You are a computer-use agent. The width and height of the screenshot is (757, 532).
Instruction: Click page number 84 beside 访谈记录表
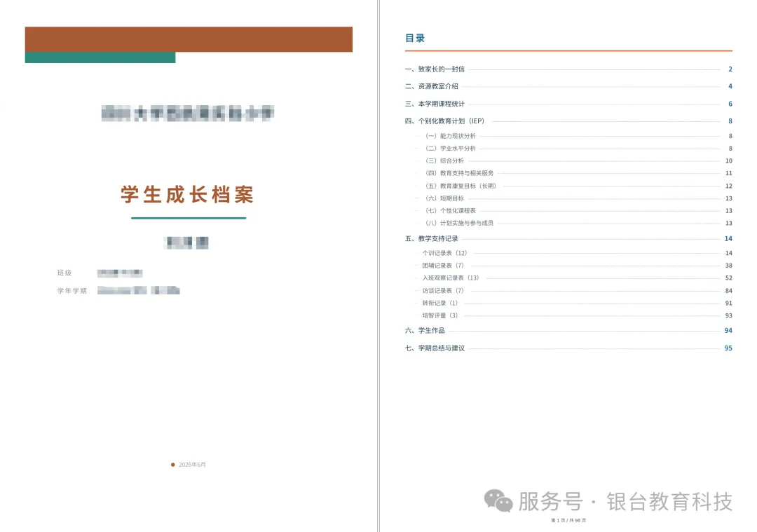[728, 291]
